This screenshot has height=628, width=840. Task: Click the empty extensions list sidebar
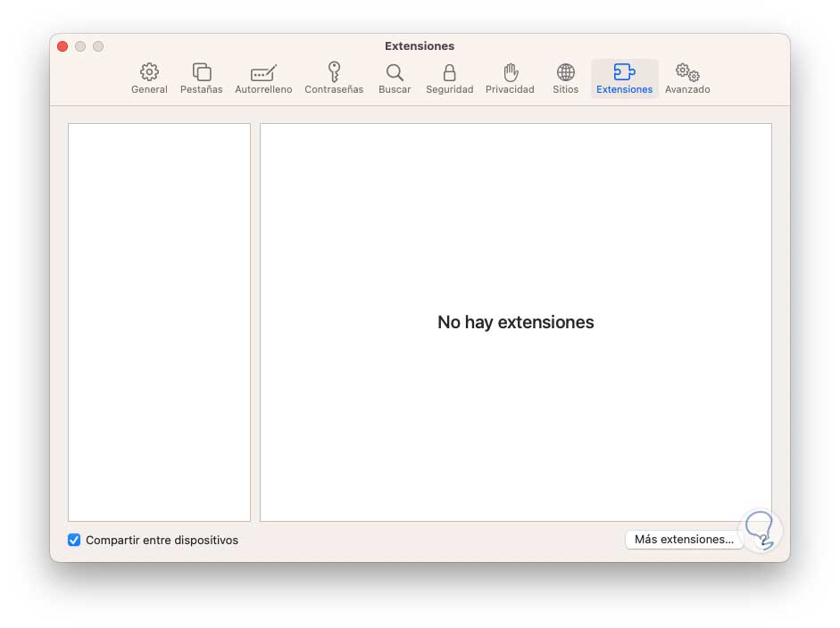[159, 322]
